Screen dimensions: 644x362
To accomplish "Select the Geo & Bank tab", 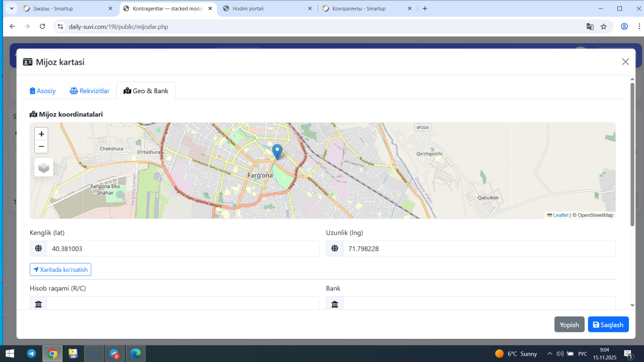I will [x=146, y=91].
